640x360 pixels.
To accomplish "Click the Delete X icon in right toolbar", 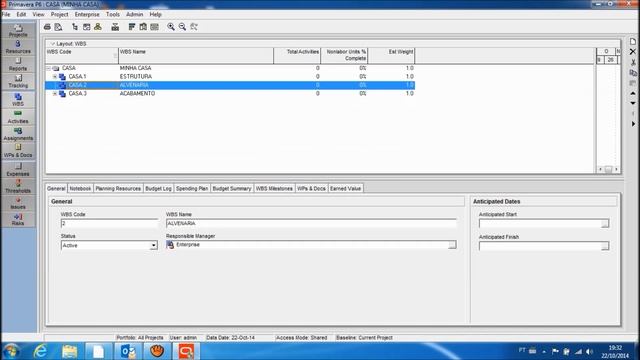I will click(x=633, y=52).
